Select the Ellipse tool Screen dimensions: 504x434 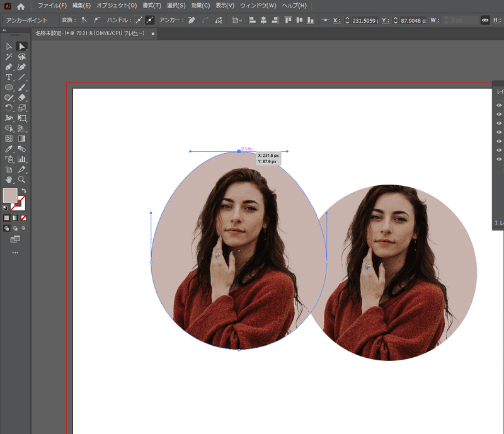tap(9, 88)
